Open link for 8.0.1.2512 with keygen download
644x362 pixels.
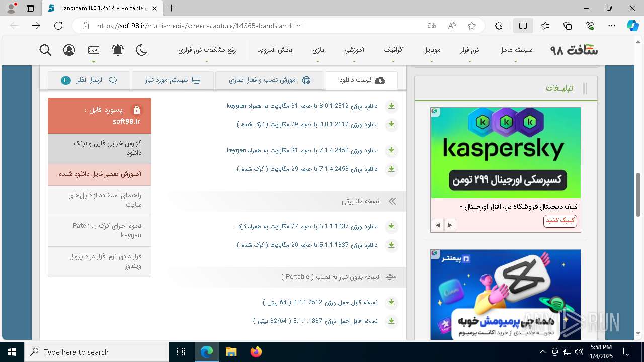tap(302, 106)
